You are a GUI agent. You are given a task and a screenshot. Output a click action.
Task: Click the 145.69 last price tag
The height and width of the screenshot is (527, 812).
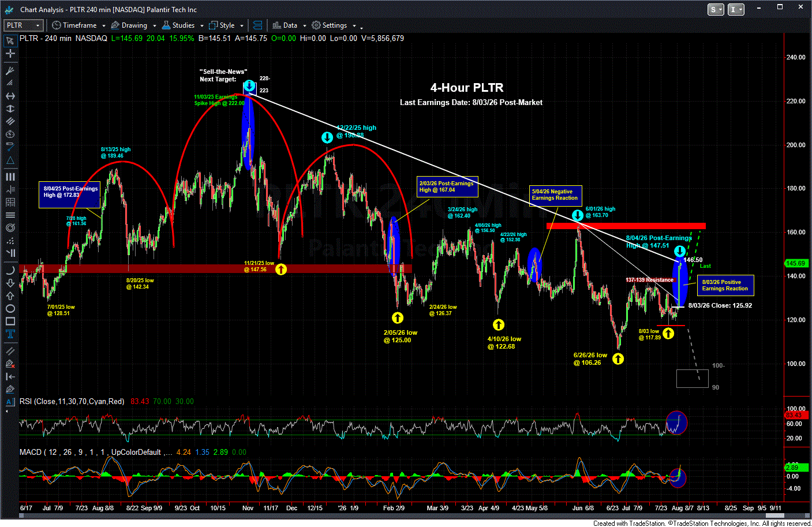[796, 263]
